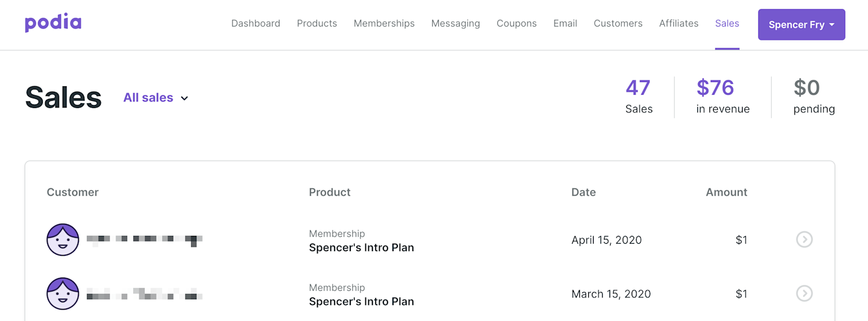
Task: Expand the All sales filter dropdown
Action: [x=156, y=98]
